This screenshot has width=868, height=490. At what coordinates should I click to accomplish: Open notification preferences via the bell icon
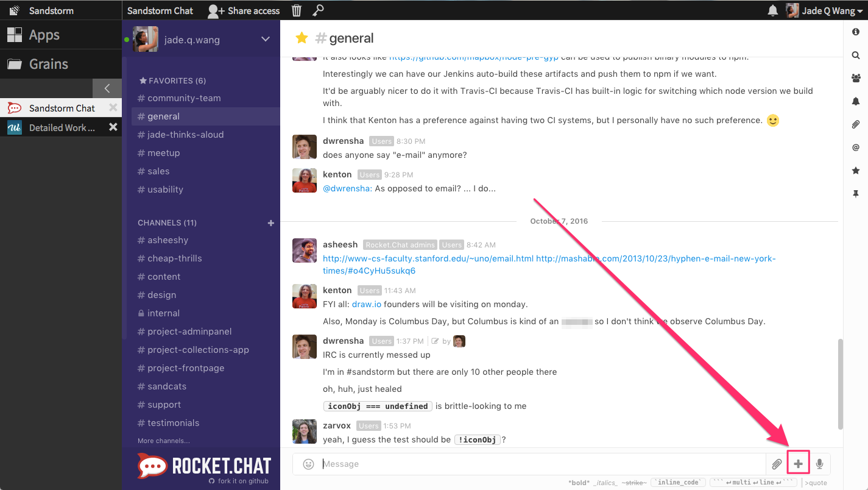pos(856,101)
